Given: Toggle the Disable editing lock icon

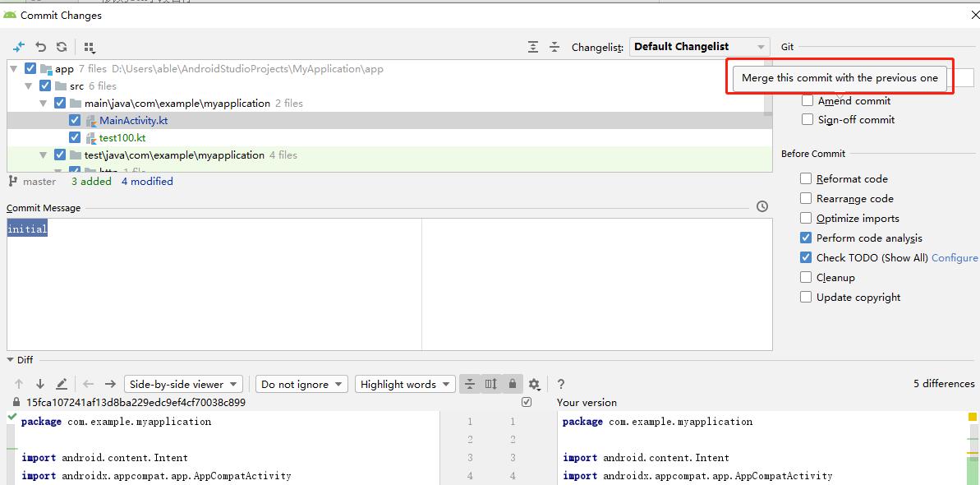Looking at the screenshot, I should 511,384.
